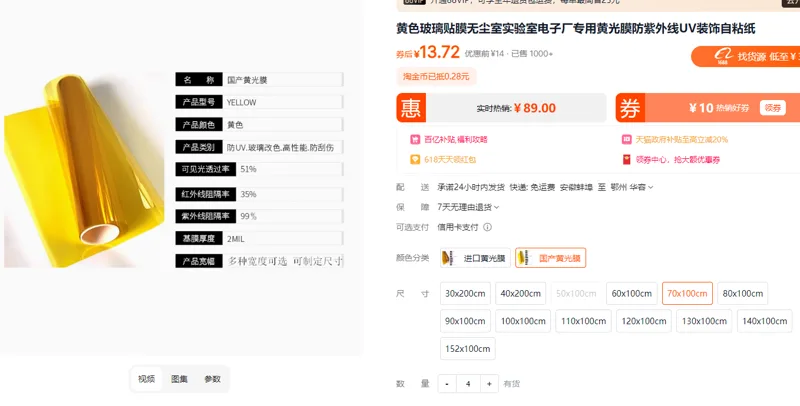This screenshot has height=406, width=800.
Task: Click the pink gift icon beside 百亿补贴
Action: (x=415, y=139)
